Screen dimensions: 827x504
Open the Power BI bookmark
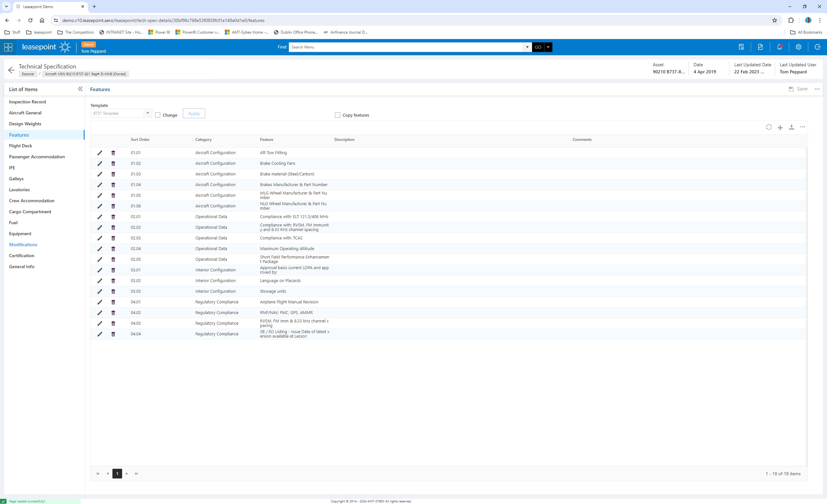(x=159, y=32)
